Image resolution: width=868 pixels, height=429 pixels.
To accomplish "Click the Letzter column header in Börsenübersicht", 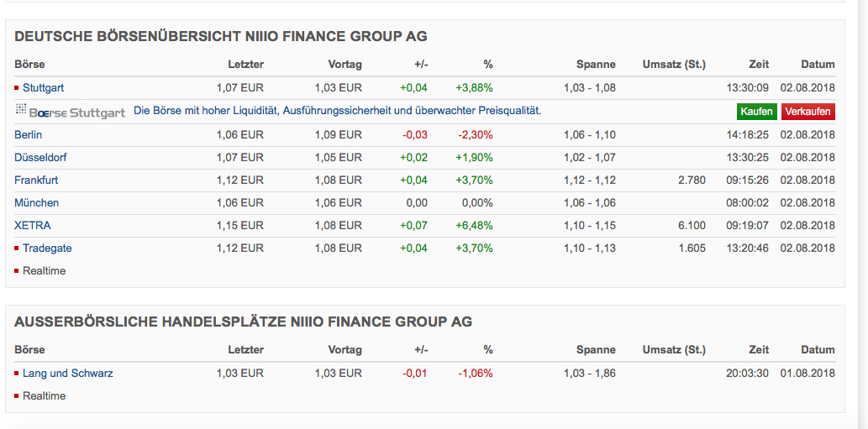I will coord(245,64).
